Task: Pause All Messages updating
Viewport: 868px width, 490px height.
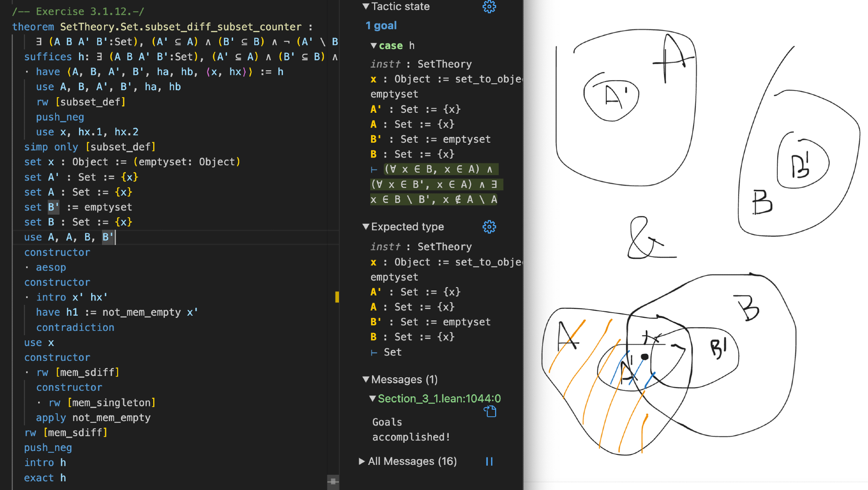Action: tap(489, 461)
